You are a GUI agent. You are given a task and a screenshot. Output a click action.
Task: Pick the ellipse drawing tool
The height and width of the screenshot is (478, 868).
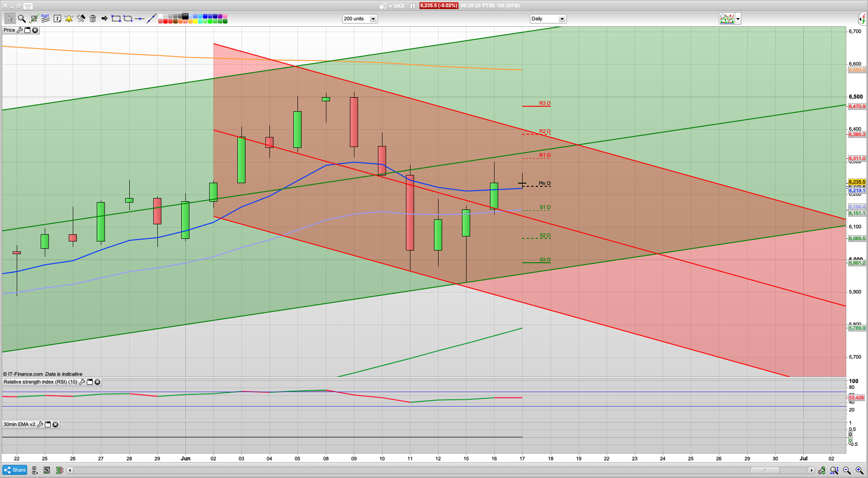click(x=128, y=19)
